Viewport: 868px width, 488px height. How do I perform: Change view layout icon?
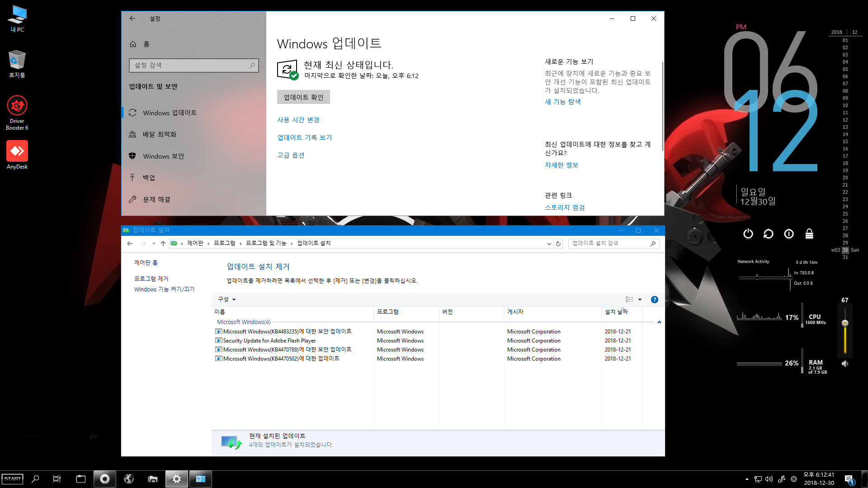click(629, 299)
